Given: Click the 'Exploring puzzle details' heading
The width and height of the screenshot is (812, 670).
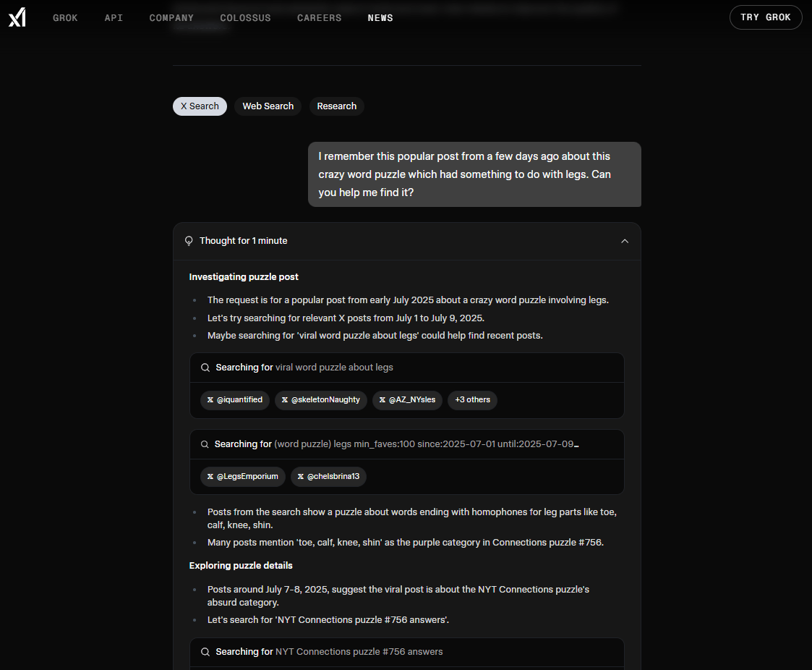Looking at the screenshot, I should click(x=241, y=566).
